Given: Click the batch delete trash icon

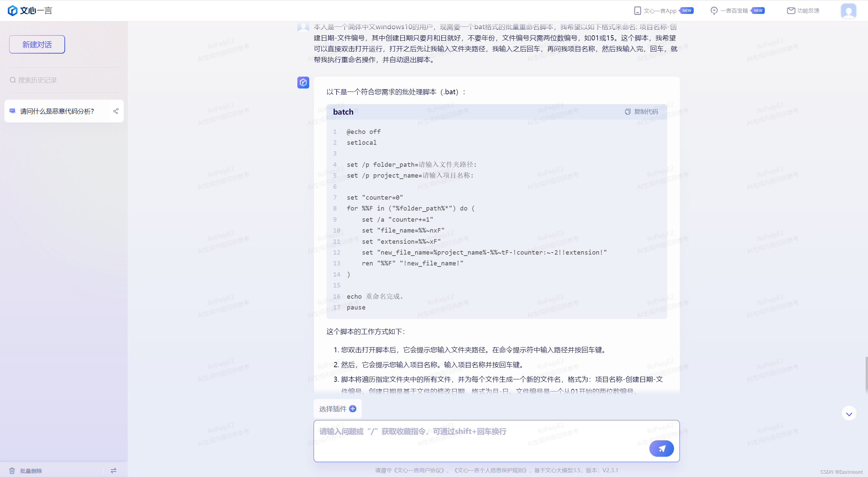Looking at the screenshot, I should 12,471.
